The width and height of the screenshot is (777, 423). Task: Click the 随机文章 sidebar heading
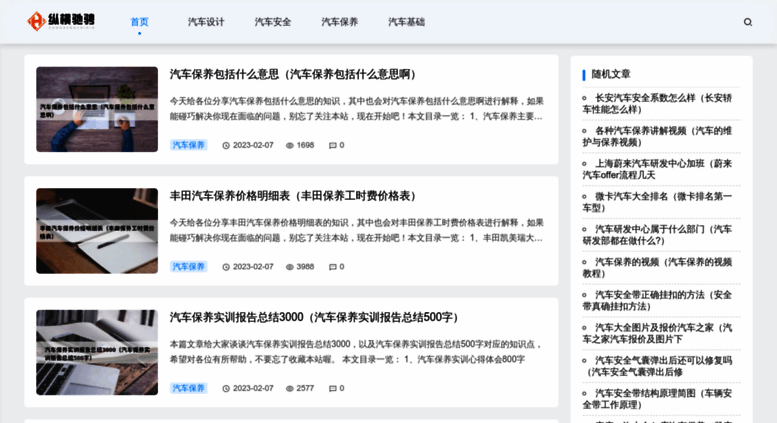(x=611, y=74)
